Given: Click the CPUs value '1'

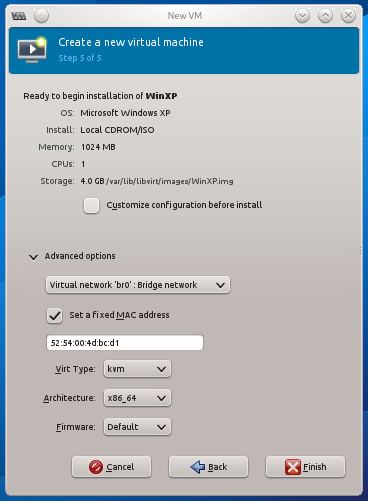Looking at the screenshot, I should [83, 164].
